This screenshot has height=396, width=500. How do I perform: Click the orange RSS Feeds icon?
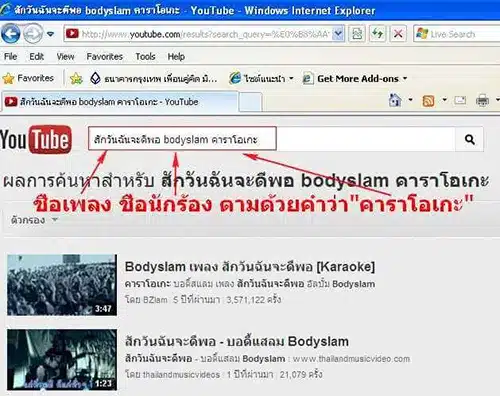pos(428,101)
